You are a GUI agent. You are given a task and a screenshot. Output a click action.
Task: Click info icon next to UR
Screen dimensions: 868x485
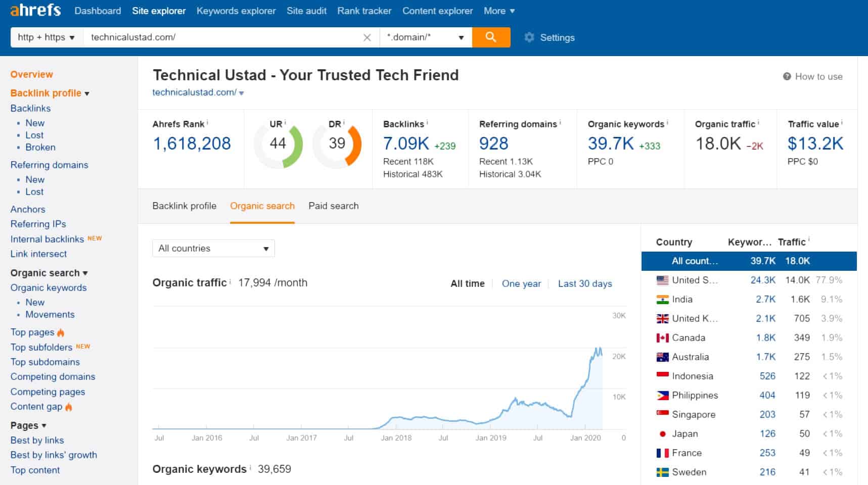[x=285, y=123]
